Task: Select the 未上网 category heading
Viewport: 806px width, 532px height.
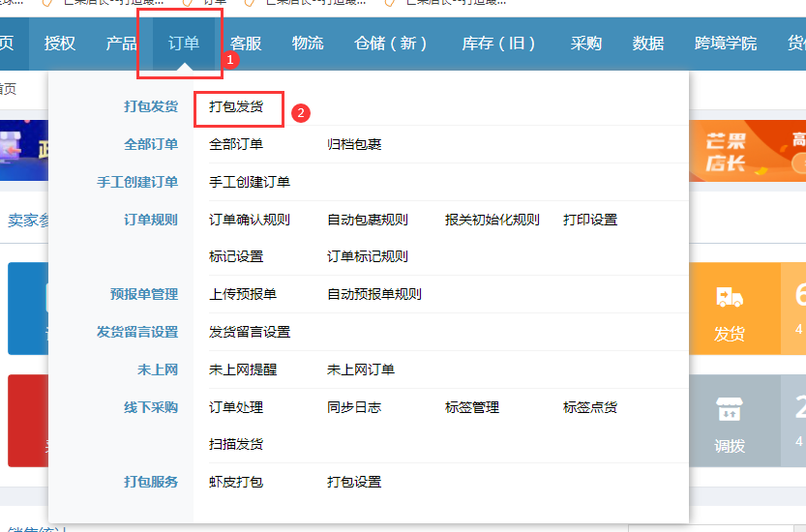Action: (158, 369)
